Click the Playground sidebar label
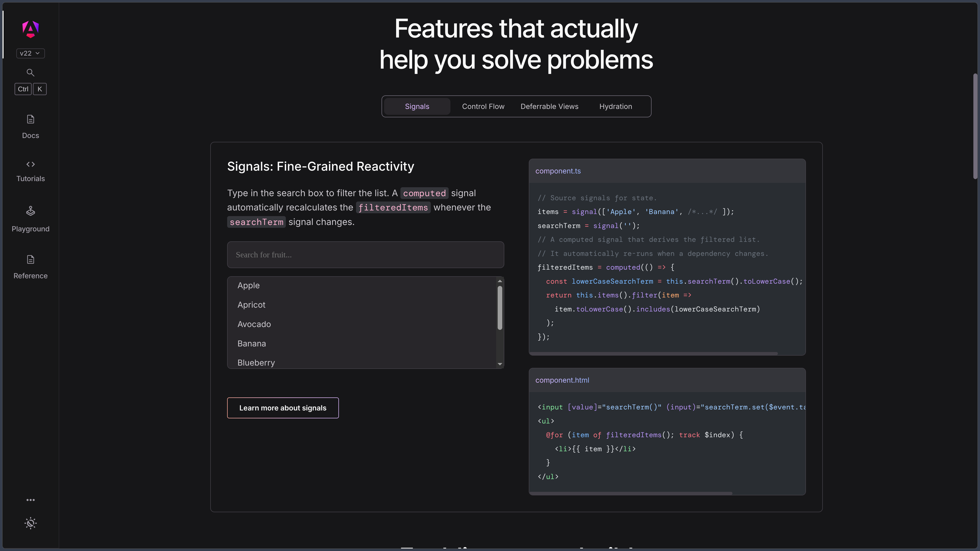The width and height of the screenshot is (980, 551). tap(30, 229)
